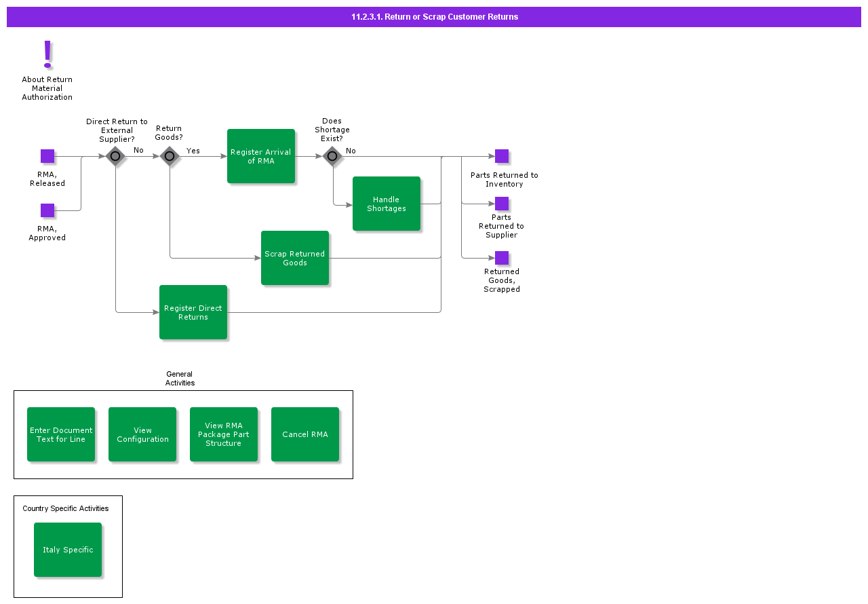
Task: Select the Parts Returned to Supplier event
Action: coord(502,204)
